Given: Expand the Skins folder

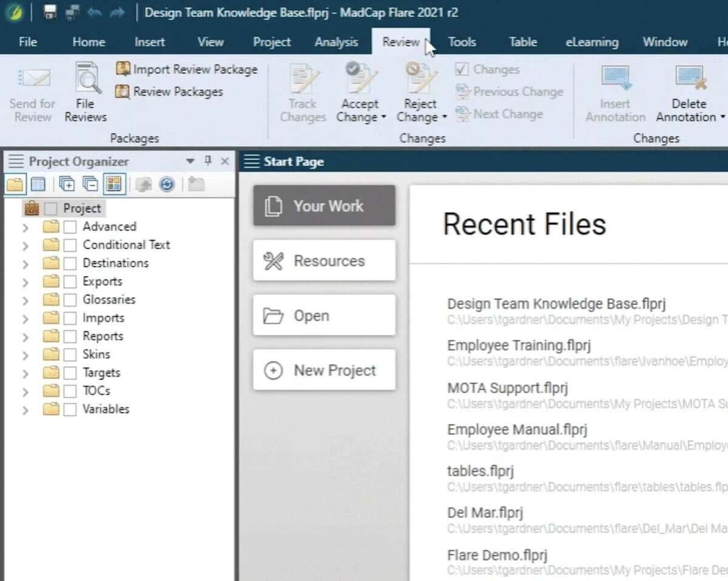Looking at the screenshot, I should [x=25, y=355].
